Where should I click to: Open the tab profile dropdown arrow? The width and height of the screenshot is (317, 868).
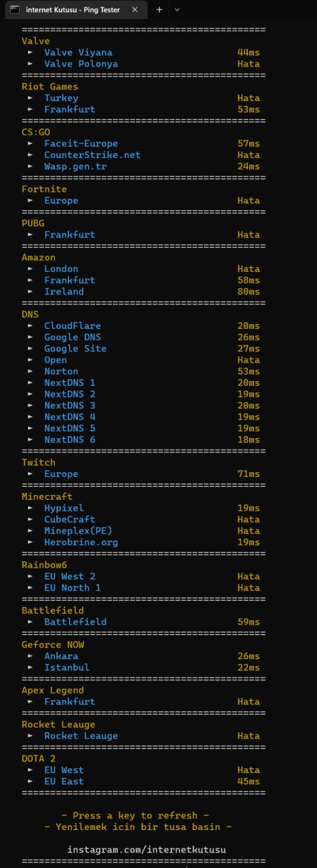177,10
